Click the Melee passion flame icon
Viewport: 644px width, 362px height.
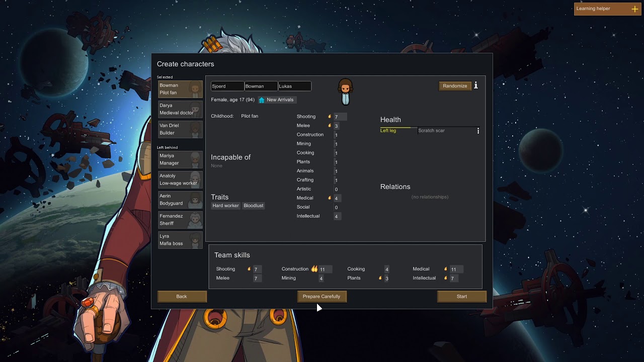coord(330,126)
